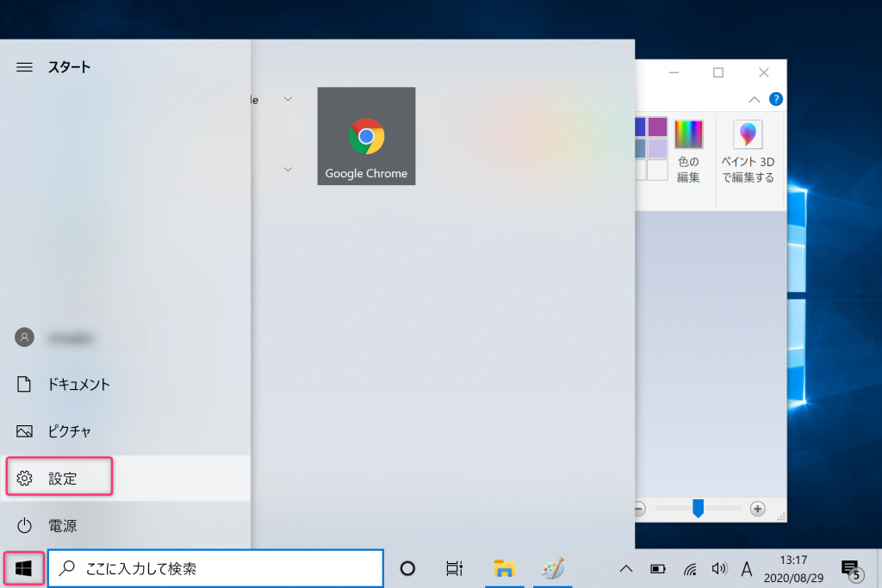Open the Windows Start button
Viewport: 882px width, 588px height.
(23, 568)
